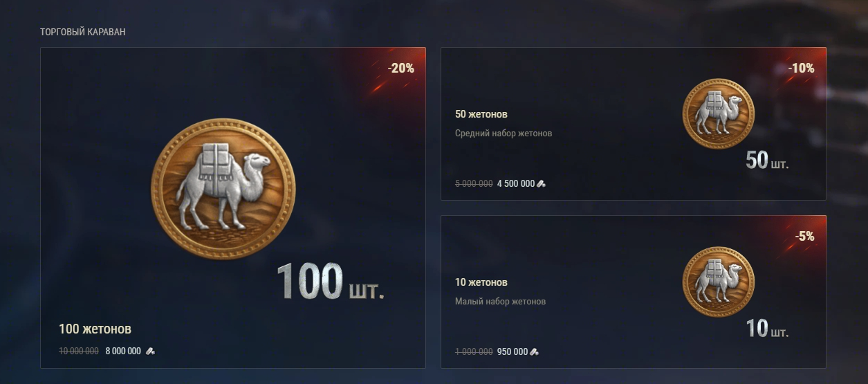Click the 4 500 000 discounted price

click(x=516, y=183)
